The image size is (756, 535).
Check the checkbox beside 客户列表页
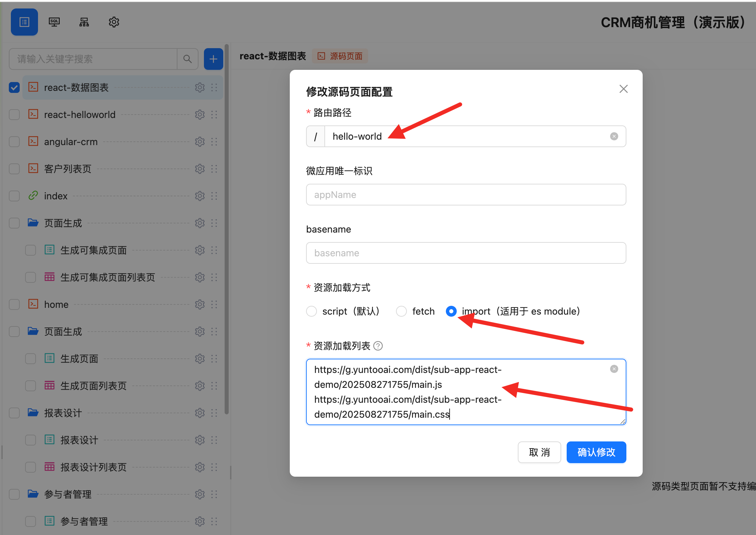pyautogui.click(x=14, y=169)
